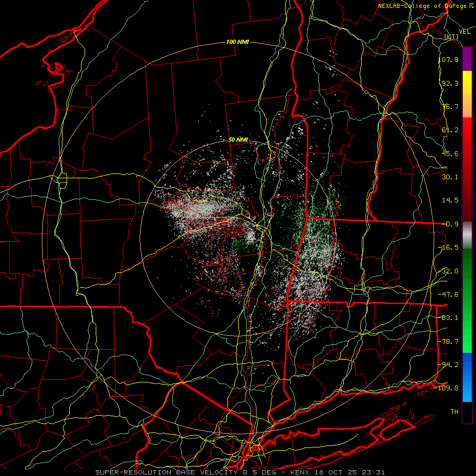Click the -78.7 velocity scale value

[x=448, y=342]
